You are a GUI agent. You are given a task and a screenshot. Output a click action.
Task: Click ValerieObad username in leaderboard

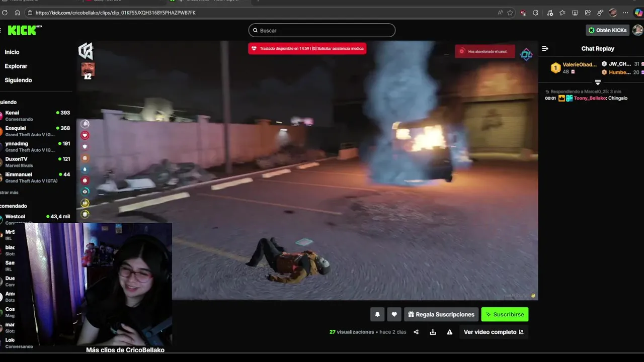click(x=580, y=64)
